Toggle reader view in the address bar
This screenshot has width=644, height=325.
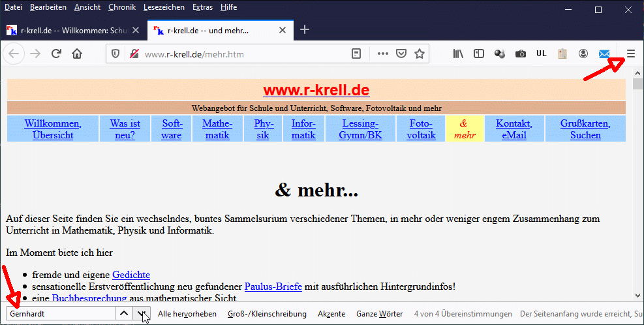356,54
